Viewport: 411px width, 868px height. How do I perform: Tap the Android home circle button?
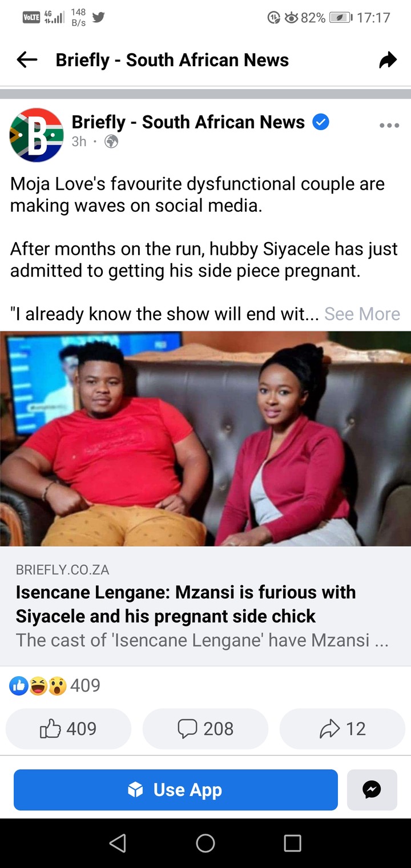pos(205,843)
